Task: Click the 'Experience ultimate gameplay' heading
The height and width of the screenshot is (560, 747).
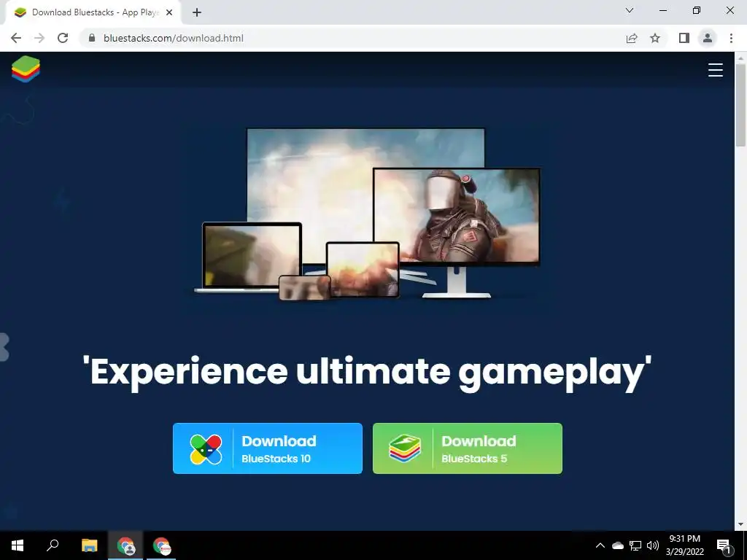Action: (367, 373)
